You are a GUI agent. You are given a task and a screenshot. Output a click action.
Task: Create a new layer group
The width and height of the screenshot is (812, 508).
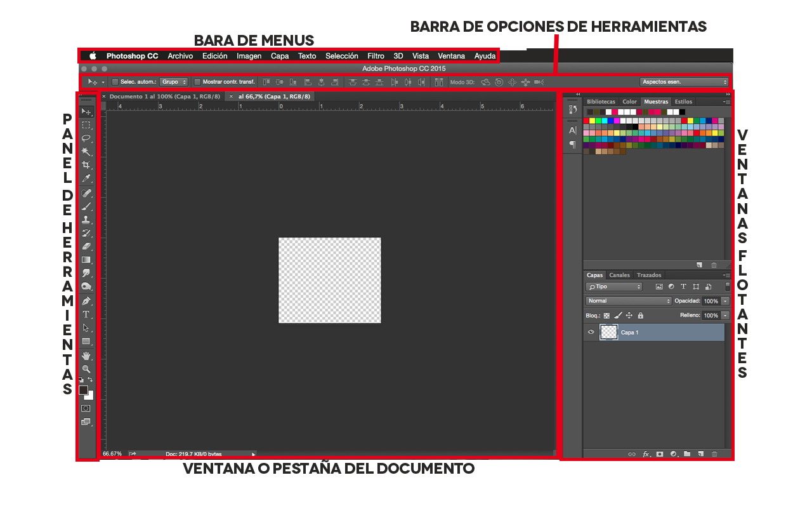click(687, 454)
